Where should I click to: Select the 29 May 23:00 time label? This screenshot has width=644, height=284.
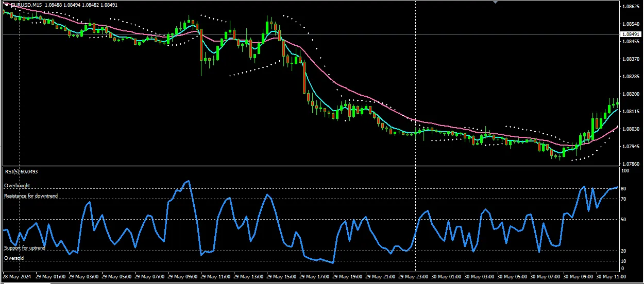416,276
